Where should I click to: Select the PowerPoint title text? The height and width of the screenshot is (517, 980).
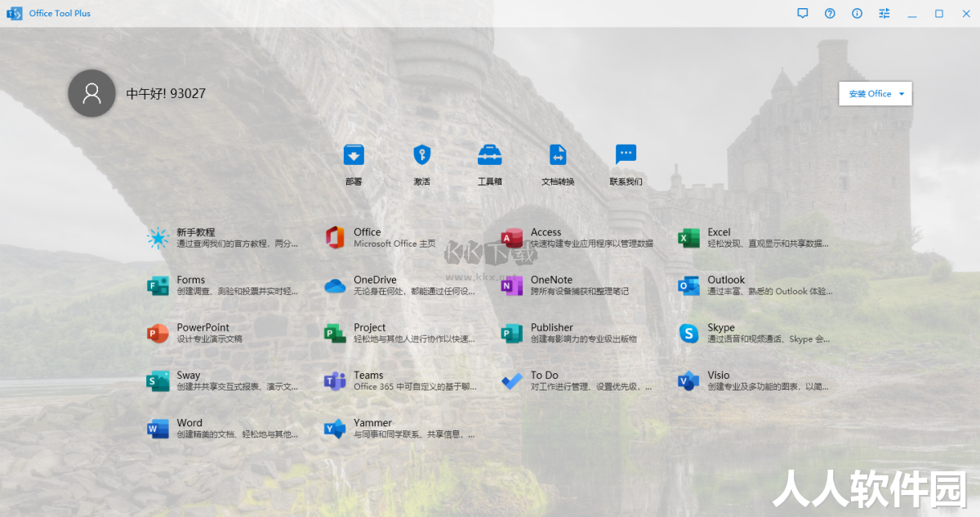[x=203, y=328]
